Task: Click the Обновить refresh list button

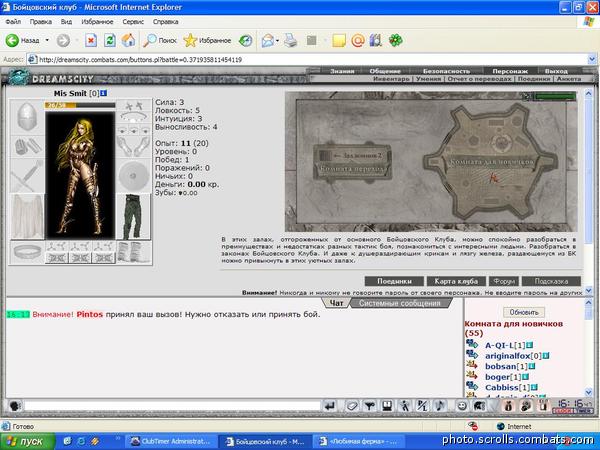Action: (x=524, y=312)
